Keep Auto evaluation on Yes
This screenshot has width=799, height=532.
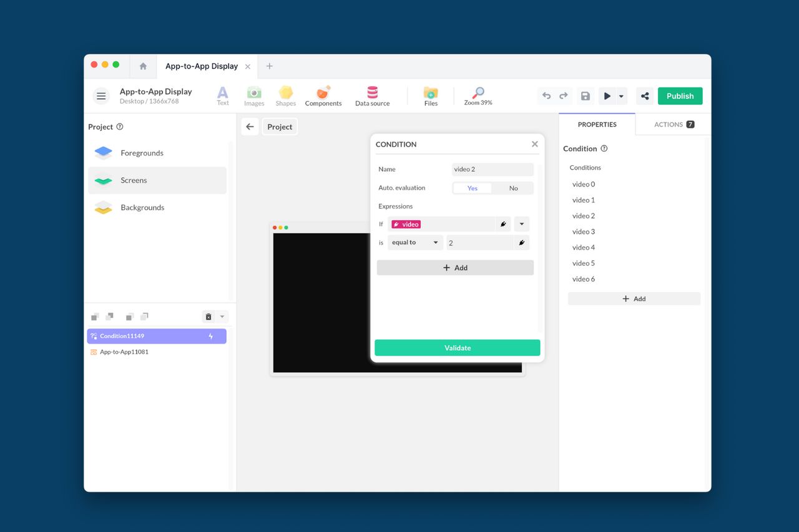473,188
